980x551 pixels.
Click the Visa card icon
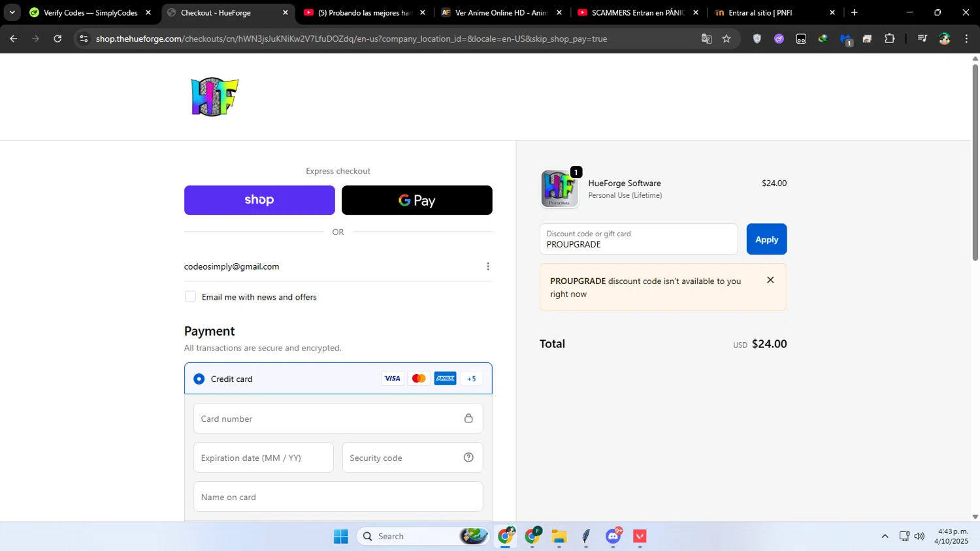pos(392,379)
